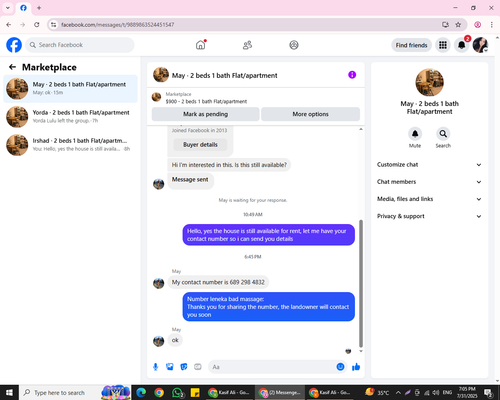Select Irshad 2 beds 1 bath conversation
This screenshot has width=500, height=400.
70,145
